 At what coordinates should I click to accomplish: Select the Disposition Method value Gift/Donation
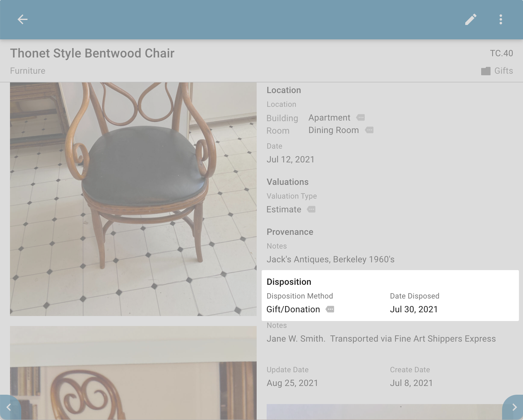[x=293, y=309]
